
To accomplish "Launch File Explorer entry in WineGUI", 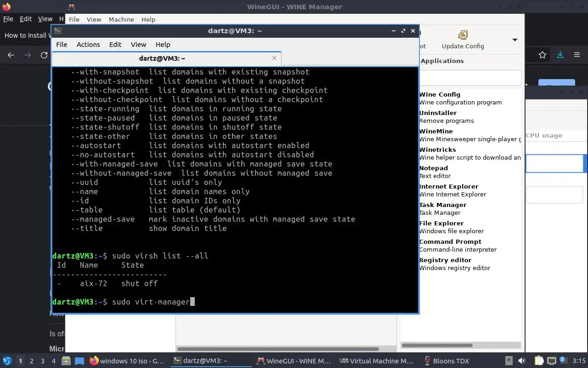I will [x=470, y=227].
